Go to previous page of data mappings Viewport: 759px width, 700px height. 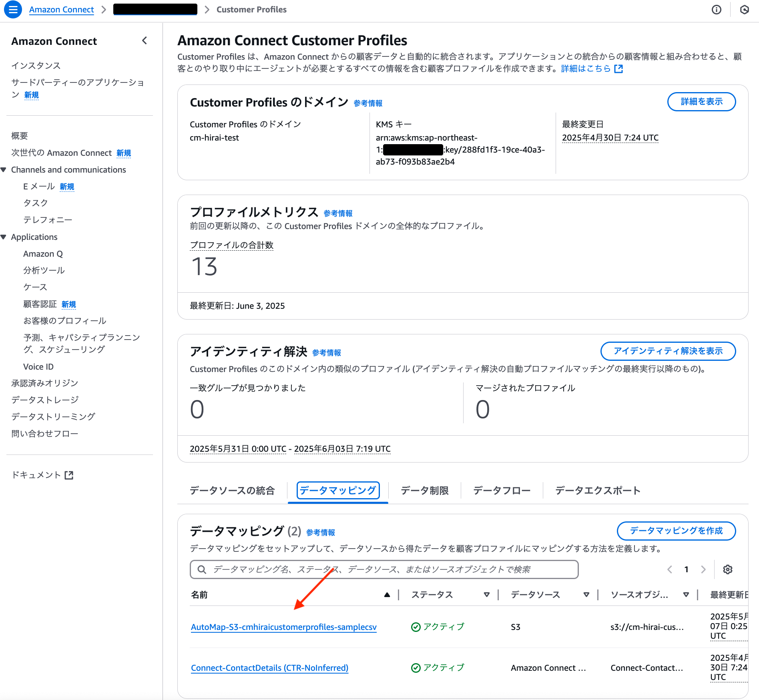[669, 569]
